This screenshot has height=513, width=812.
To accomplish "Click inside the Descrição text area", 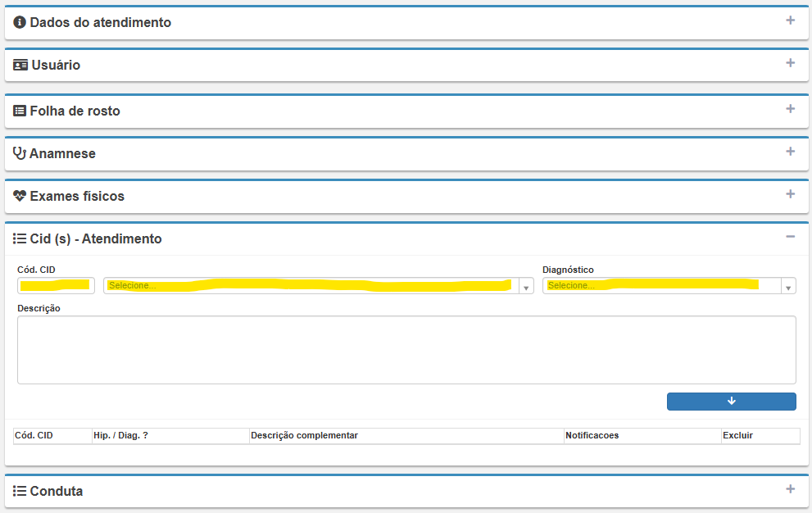I will click(x=406, y=350).
